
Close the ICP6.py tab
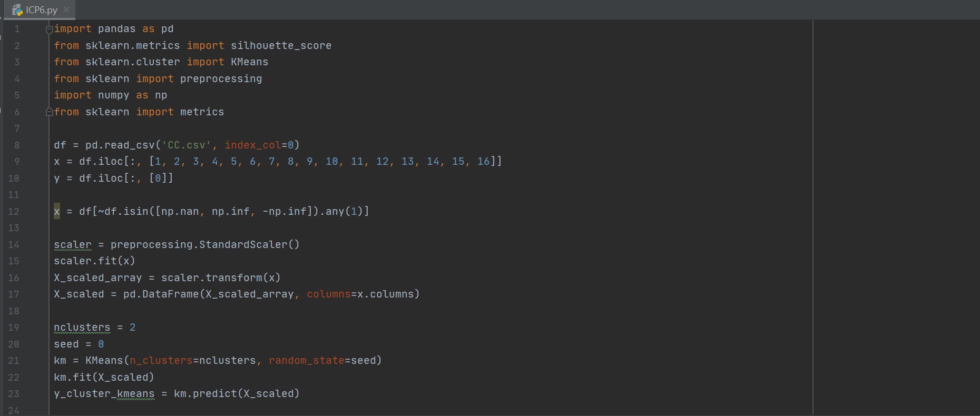(x=66, y=9)
